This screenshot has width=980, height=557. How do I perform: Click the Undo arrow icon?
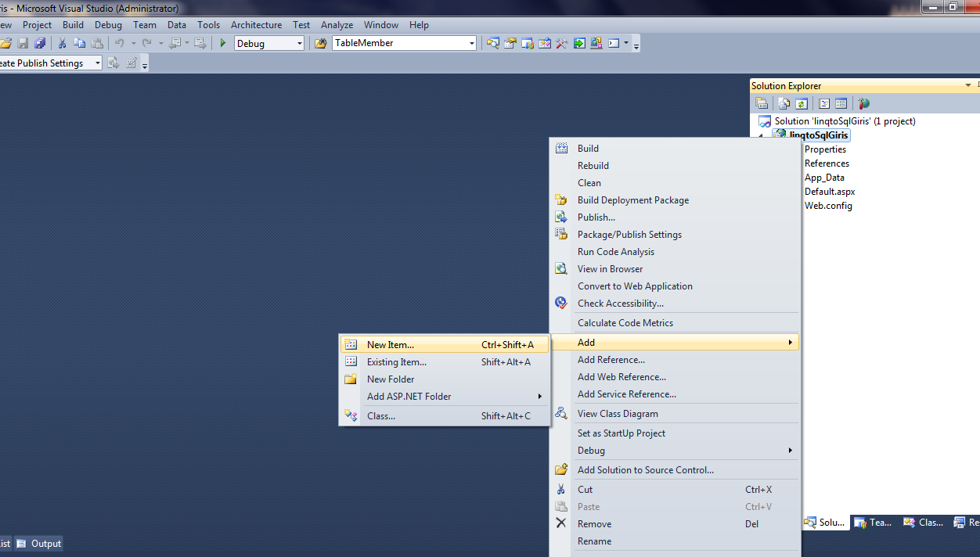[120, 43]
